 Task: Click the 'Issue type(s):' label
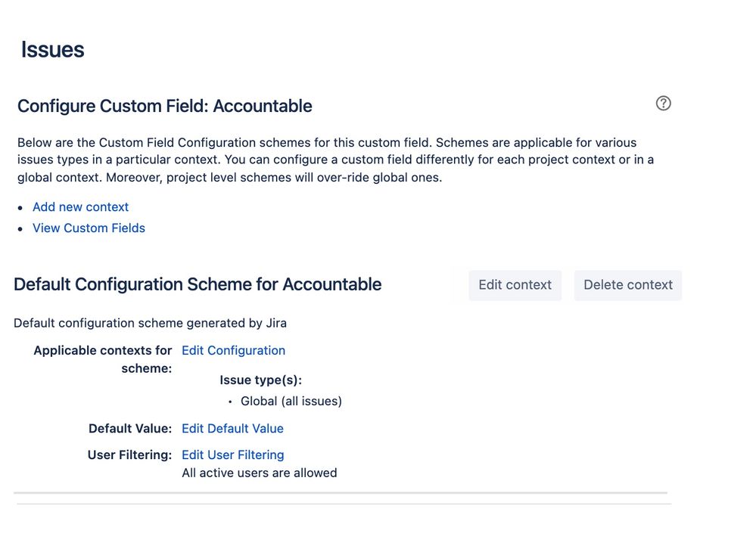[x=260, y=380]
